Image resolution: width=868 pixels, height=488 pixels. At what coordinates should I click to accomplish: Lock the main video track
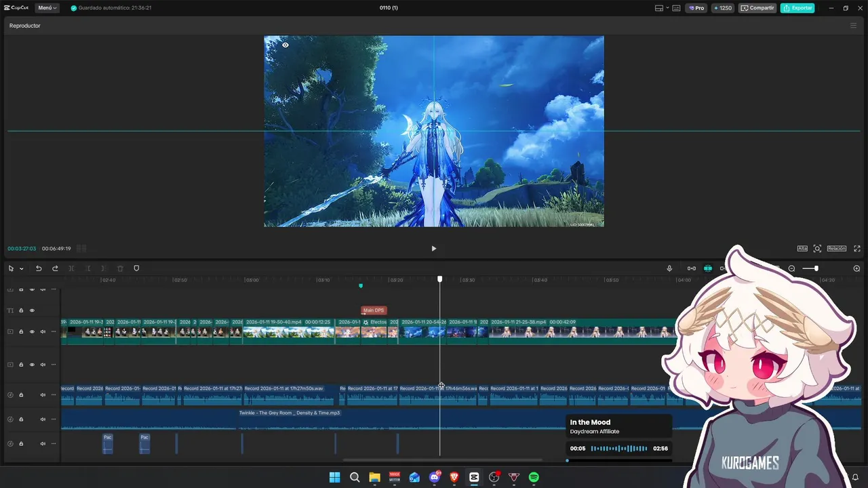(21, 331)
